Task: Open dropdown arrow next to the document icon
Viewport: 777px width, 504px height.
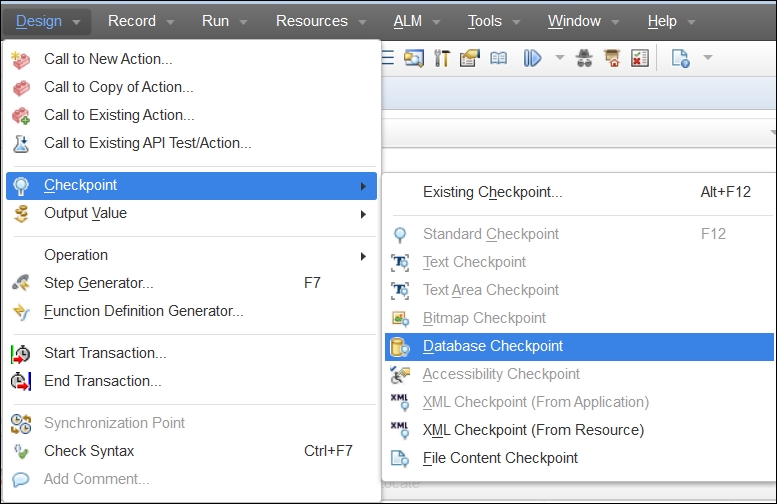Action: tap(708, 59)
